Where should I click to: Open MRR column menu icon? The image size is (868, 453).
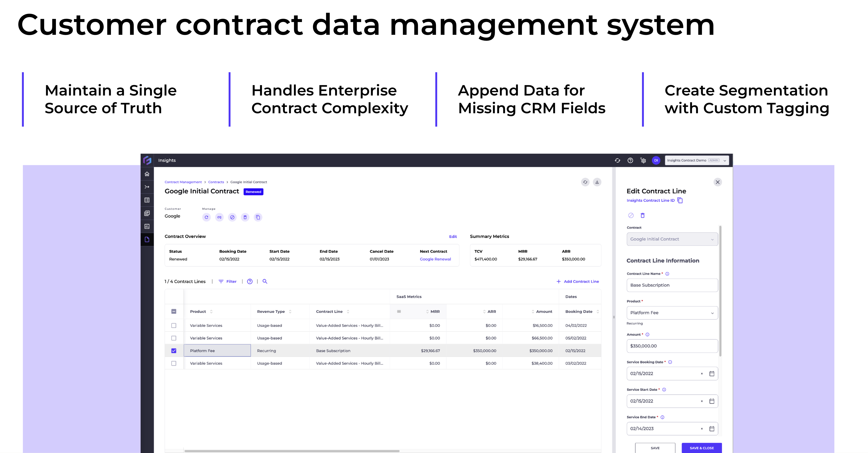399,312
